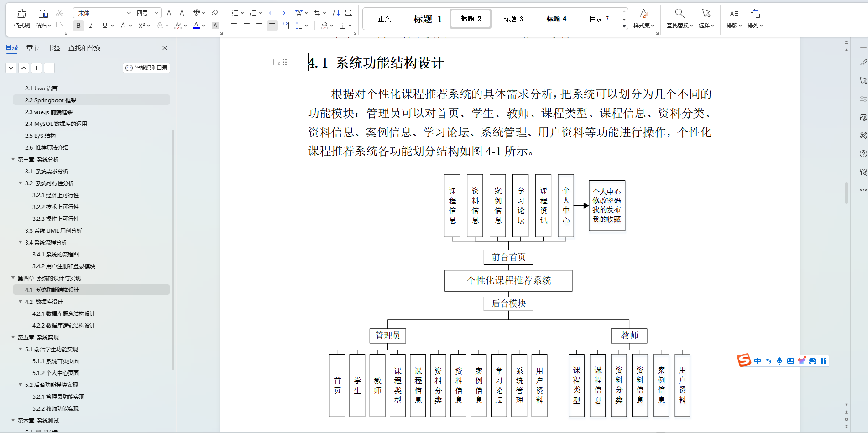
Task: Click the sort A-Z icon
Action: pos(336,13)
